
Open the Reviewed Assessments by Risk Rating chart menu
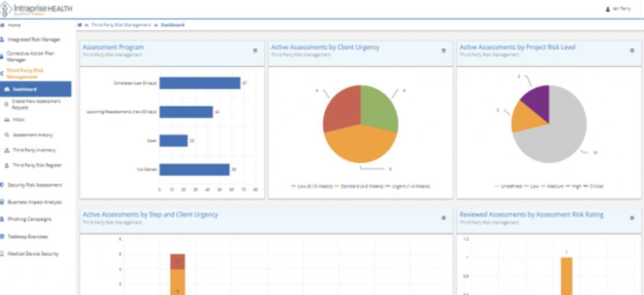pos(632,217)
